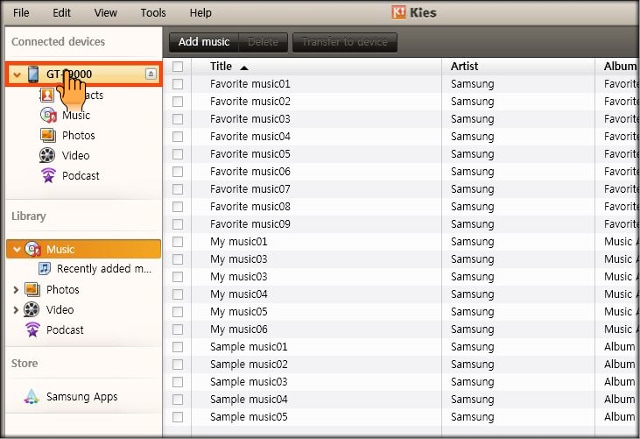Click the Library Photos icon
This screenshot has height=439, width=640.
[x=32, y=290]
